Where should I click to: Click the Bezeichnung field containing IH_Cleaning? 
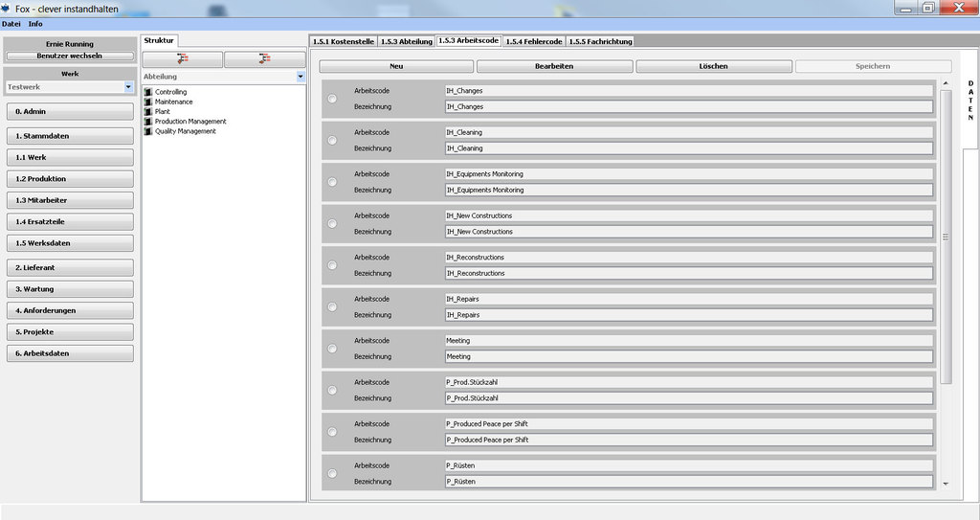click(689, 148)
